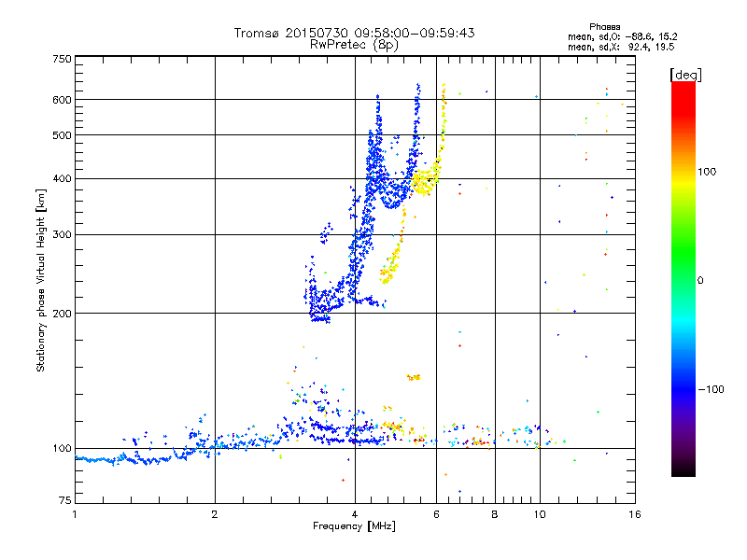Click the colorbar tick label '100'
Screen dimensions: 747x560
pos(707,172)
